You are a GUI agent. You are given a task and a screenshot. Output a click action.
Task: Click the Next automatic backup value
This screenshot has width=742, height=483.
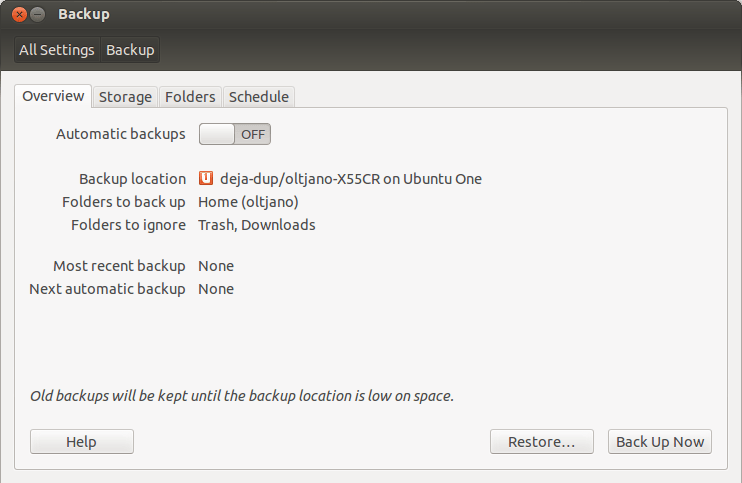(x=216, y=289)
